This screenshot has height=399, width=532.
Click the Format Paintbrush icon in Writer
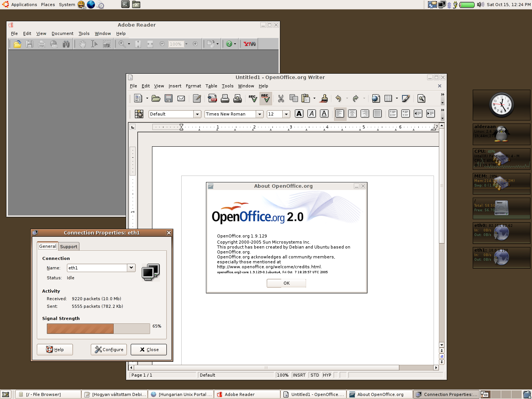click(324, 98)
